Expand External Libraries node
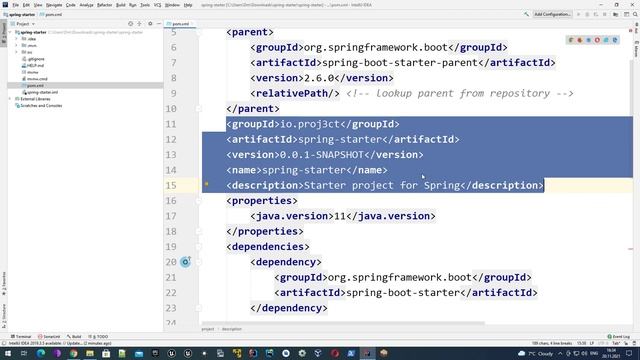The width and height of the screenshot is (640, 360). (11, 99)
